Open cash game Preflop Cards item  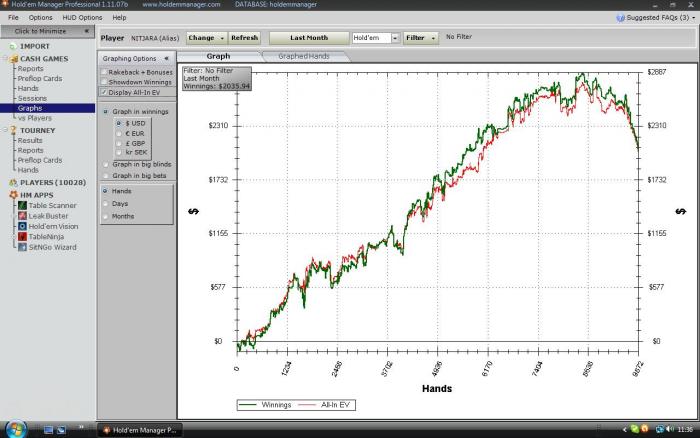coord(40,79)
